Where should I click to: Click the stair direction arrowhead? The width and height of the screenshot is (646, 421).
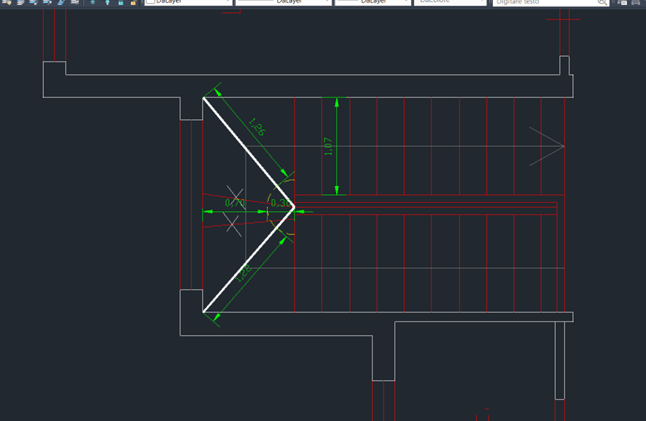tap(547, 146)
